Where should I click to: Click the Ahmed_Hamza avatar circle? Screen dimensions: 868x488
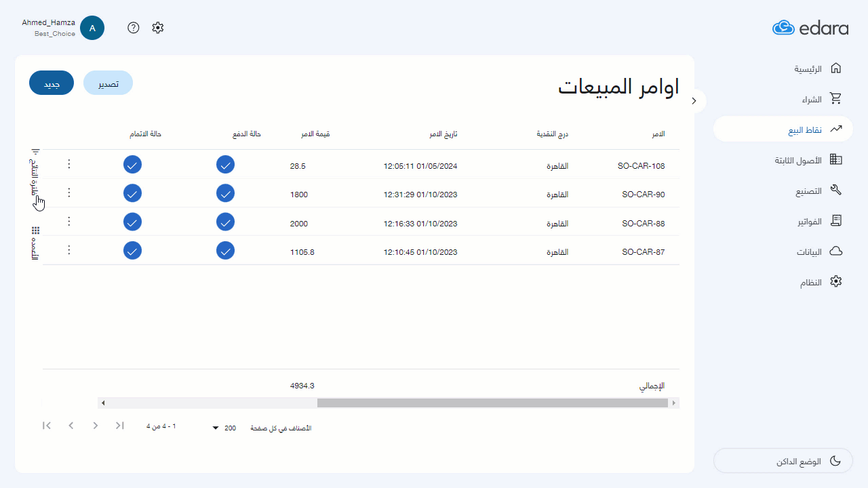click(92, 28)
